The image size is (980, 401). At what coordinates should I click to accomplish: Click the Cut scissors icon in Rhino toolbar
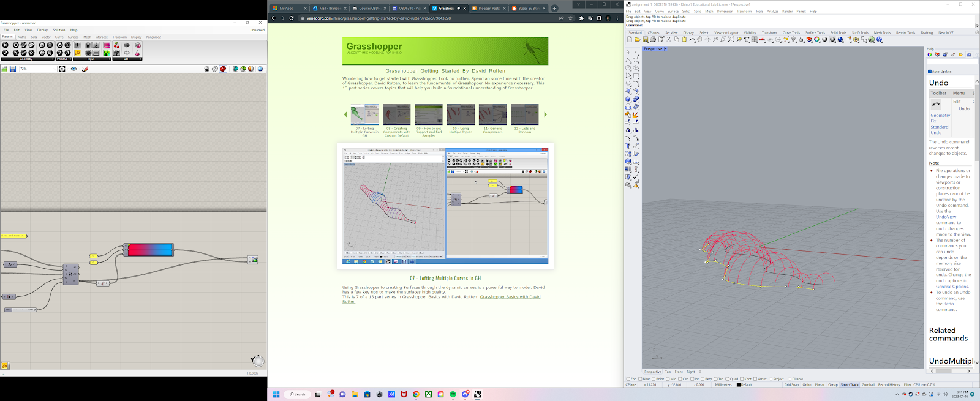coord(669,39)
